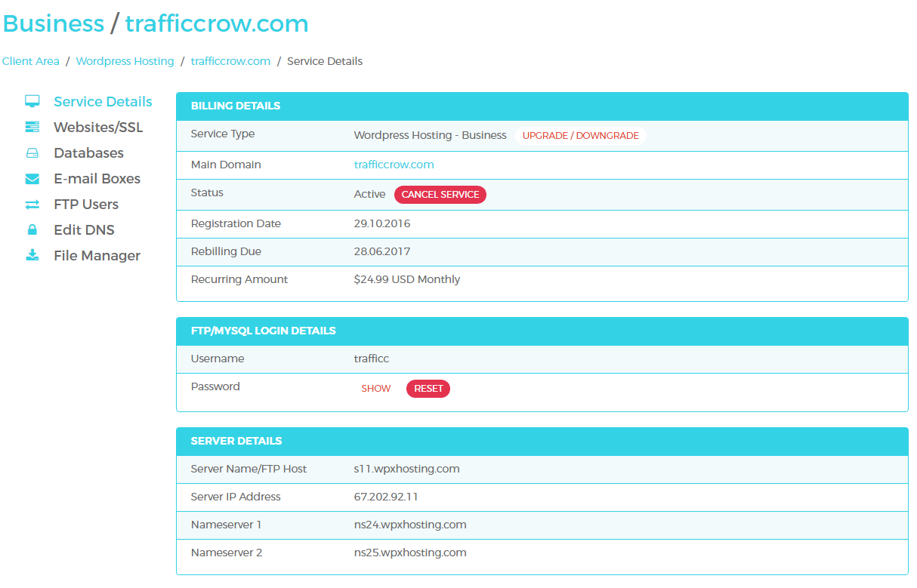
Task: Click the FTP/MYSQL LOGIN DETAILS header
Action: 542,331
